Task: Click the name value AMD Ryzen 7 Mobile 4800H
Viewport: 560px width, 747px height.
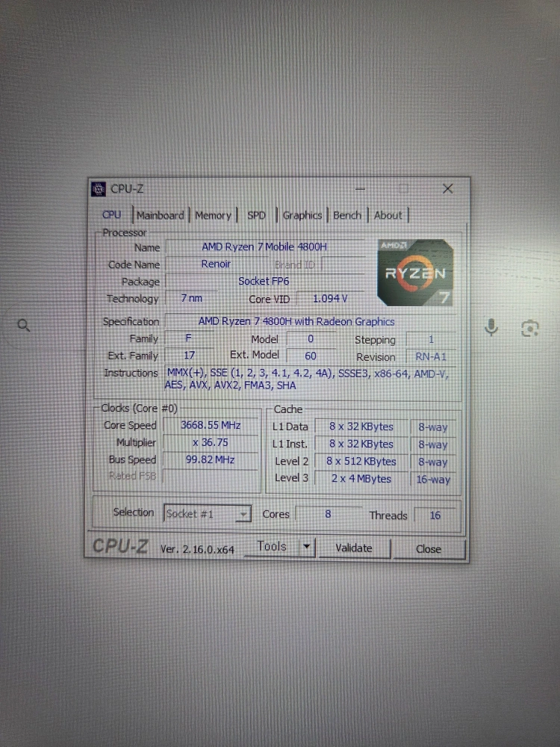Action: [x=264, y=247]
